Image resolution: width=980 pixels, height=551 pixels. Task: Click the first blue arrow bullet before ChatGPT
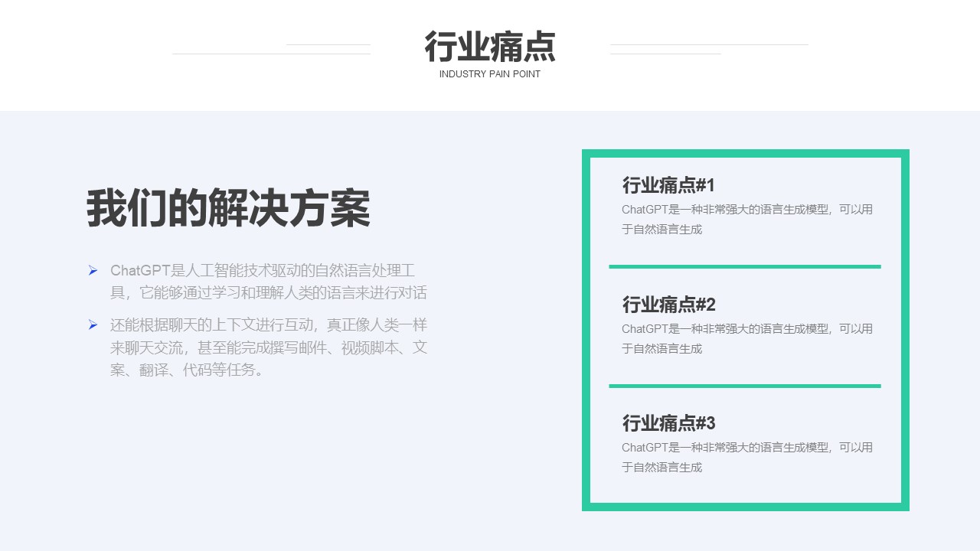click(x=93, y=270)
